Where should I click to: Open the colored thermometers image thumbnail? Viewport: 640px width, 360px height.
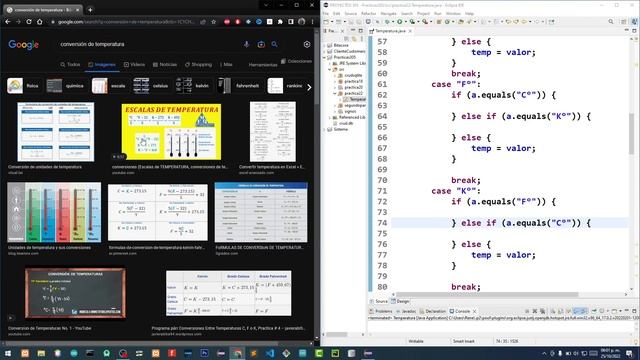click(x=54, y=212)
